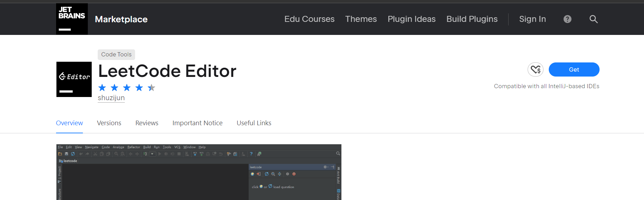Switch to the Overview tab
Image resolution: width=644 pixels, height=200 pixels.
click(x=69, y=123)
